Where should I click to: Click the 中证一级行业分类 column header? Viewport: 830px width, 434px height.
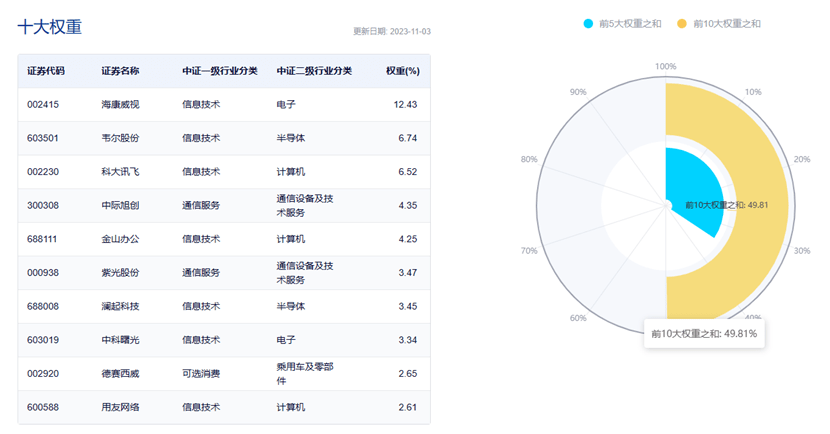(x=219, y=71)
